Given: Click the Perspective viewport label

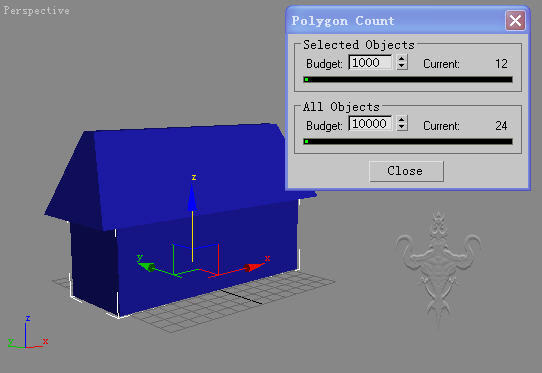Looking at the screenshot, I should coord(36,11).
